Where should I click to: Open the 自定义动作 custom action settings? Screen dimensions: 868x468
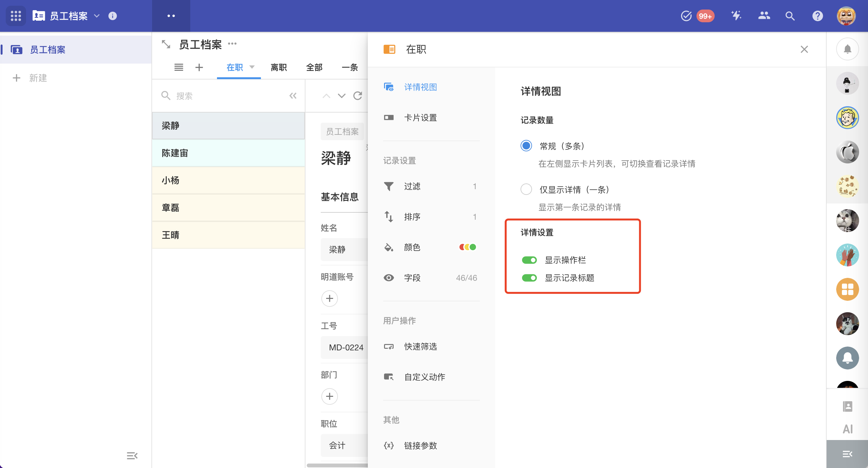click(431, 377)
